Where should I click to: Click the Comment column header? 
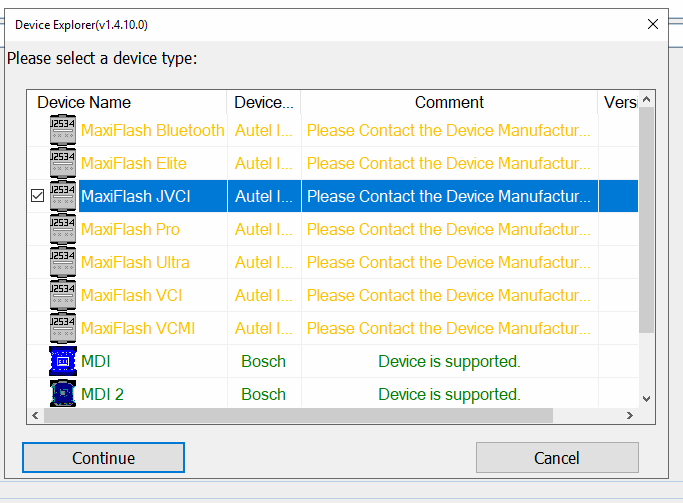pos(449,102)
